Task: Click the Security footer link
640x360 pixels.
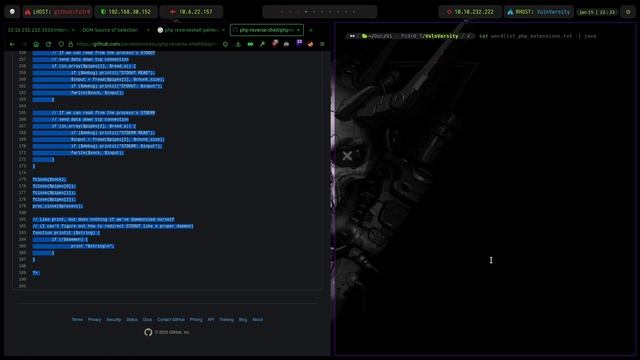Action: coord(113,320)
